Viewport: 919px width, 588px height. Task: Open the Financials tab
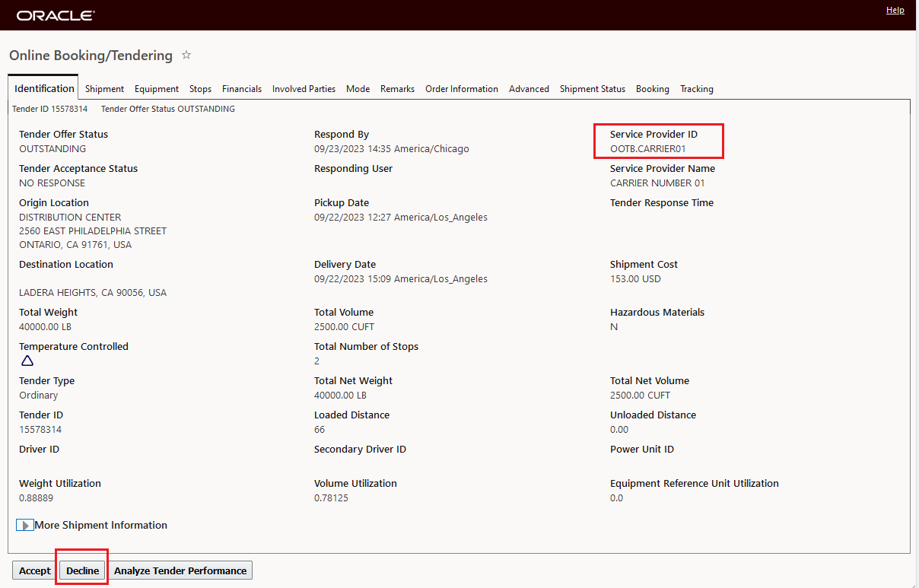coord(242,89)
